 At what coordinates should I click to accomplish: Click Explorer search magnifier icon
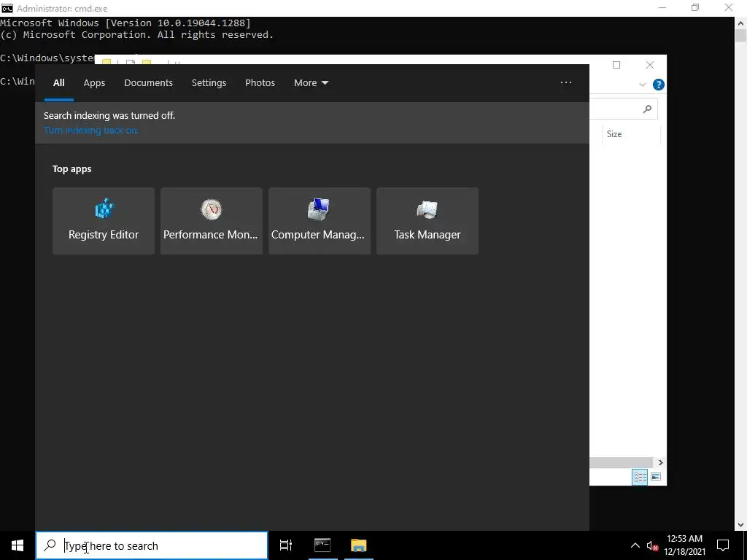tap(647, 109)
